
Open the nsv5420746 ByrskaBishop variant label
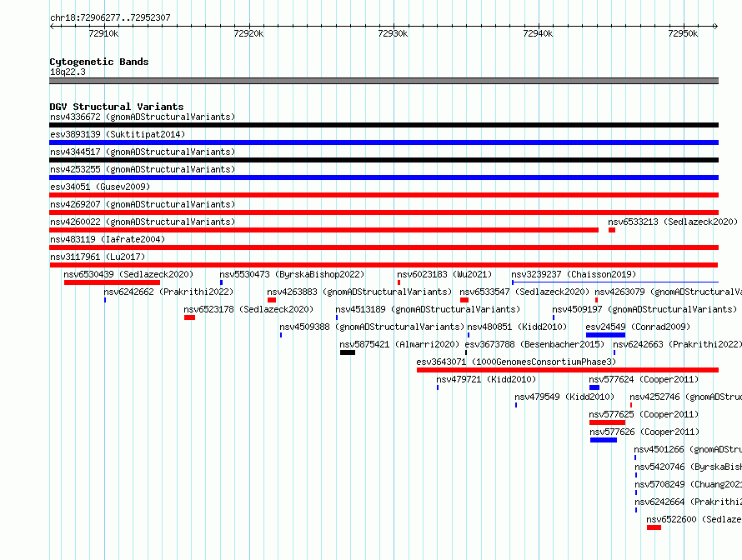click(689, 467)
